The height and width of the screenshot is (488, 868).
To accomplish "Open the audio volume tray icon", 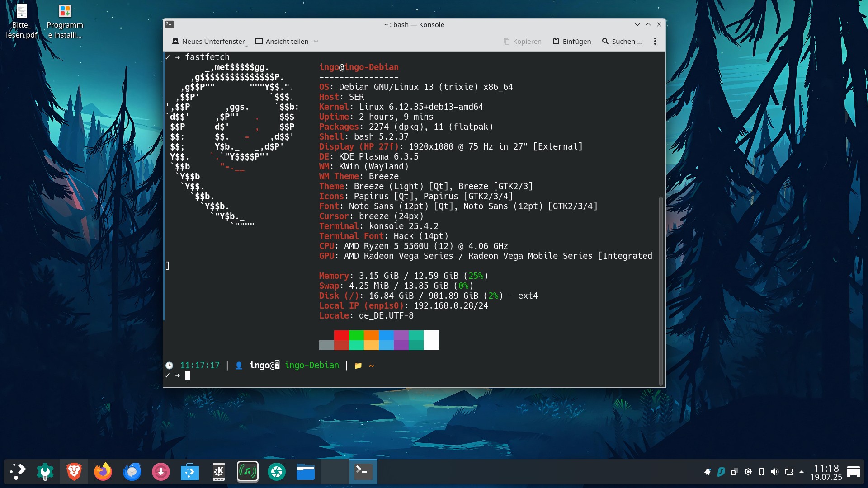I will (x=775, y=472).
